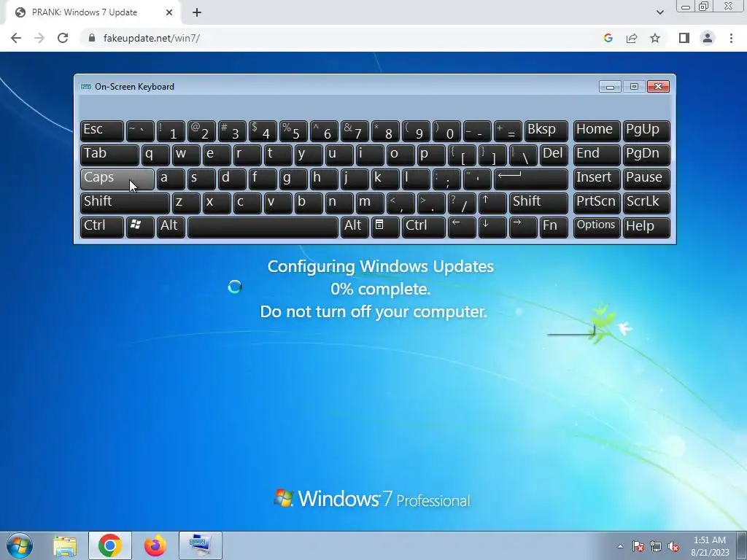Toggle the left Shift key

click(125, 203)
